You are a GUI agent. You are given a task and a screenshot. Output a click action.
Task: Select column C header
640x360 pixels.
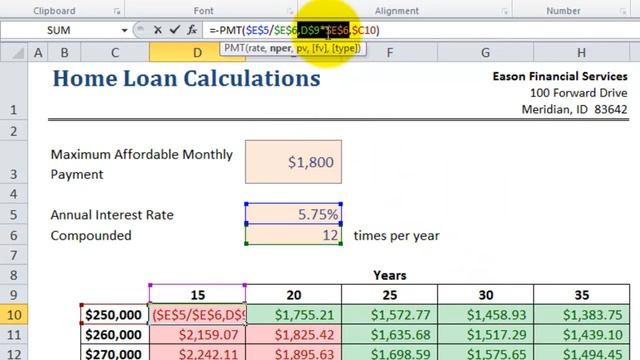(x=115, y=53)
